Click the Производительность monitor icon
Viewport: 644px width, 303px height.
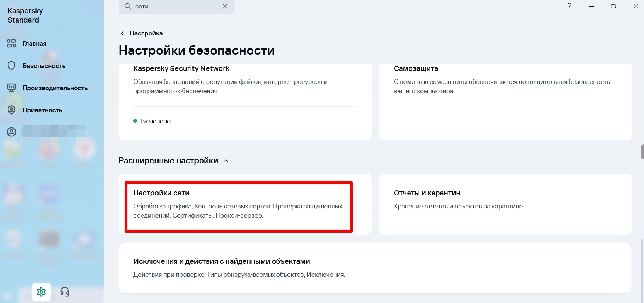point(11,88)
